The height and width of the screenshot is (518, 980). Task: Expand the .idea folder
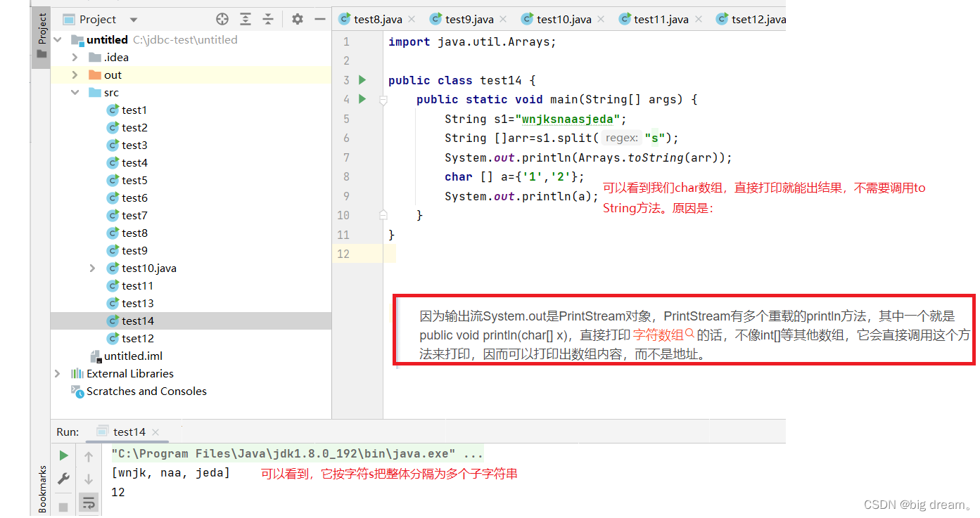tap(75, 58)
